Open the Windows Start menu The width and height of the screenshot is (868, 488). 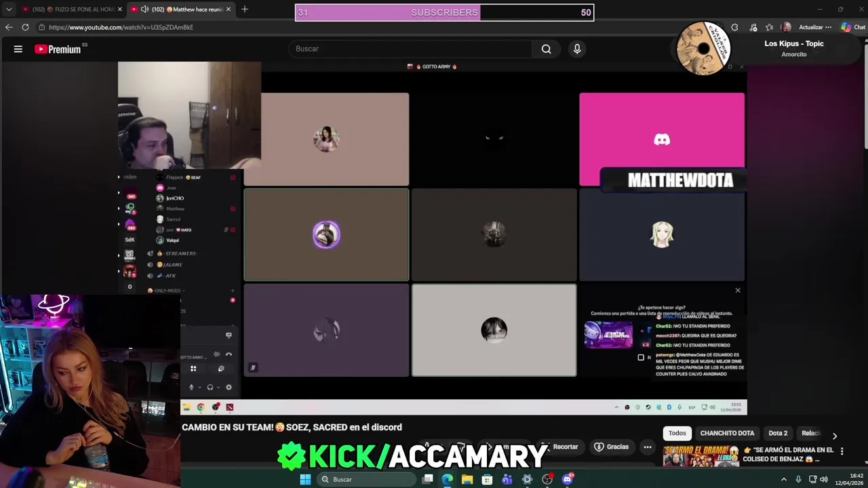tap(305, 479)
